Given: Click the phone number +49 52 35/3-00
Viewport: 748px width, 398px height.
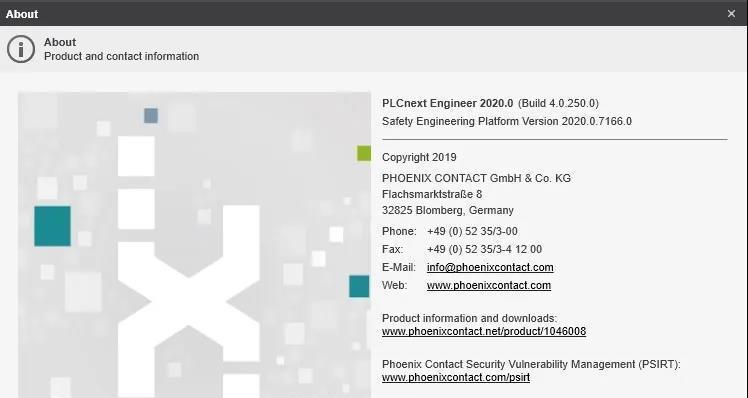Looking at the screenshot, I should [472, 231].
